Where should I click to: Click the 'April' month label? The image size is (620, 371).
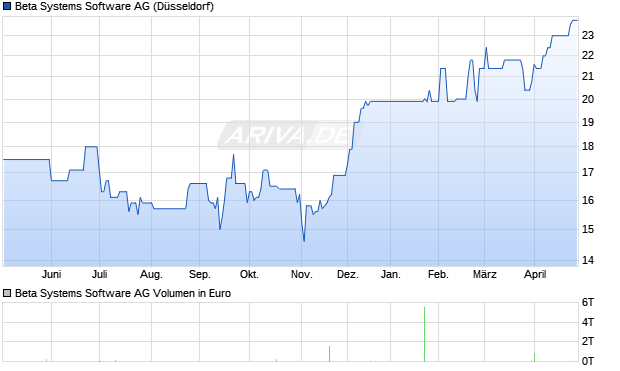coord(535,274)
